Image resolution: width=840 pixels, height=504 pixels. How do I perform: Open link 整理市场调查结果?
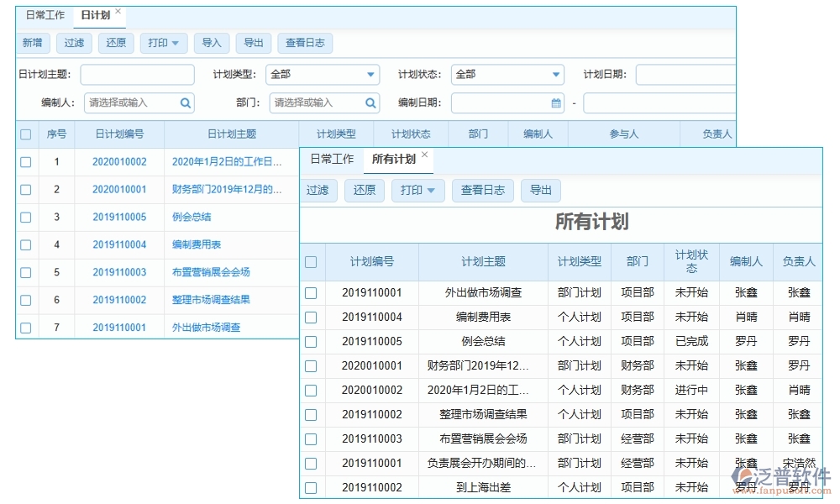tap(211, 300)
